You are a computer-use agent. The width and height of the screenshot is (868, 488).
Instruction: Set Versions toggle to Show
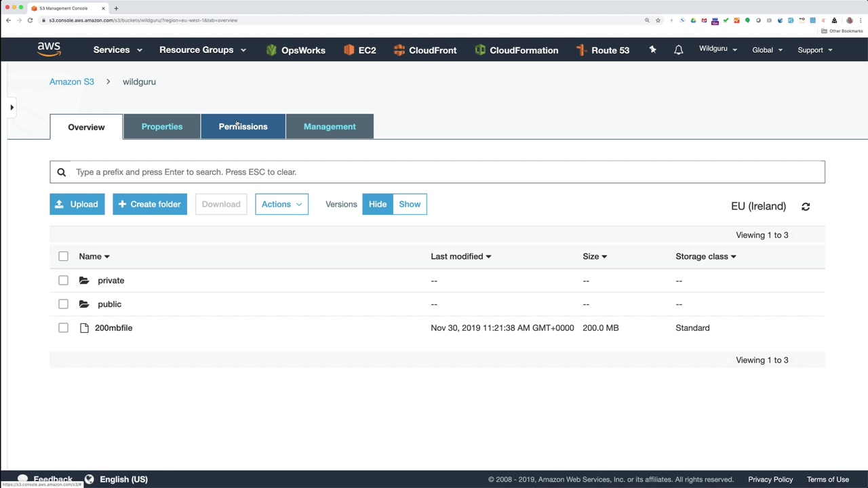410,204
